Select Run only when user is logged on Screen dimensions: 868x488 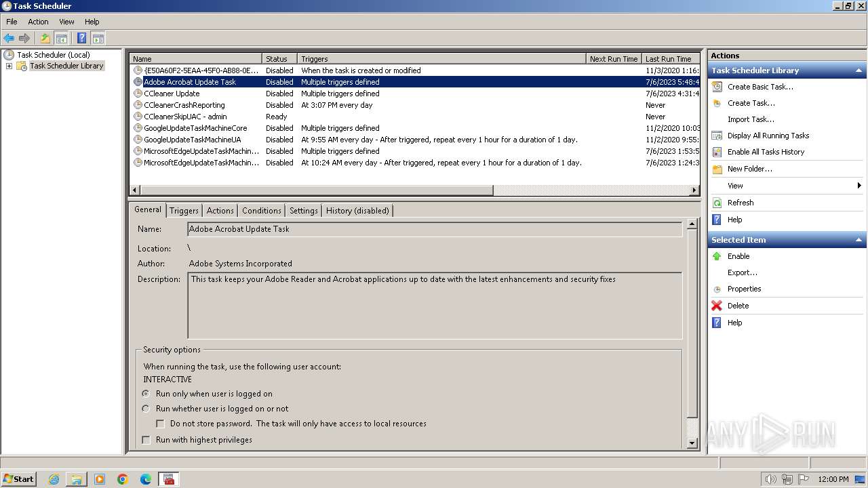point(146,394)
